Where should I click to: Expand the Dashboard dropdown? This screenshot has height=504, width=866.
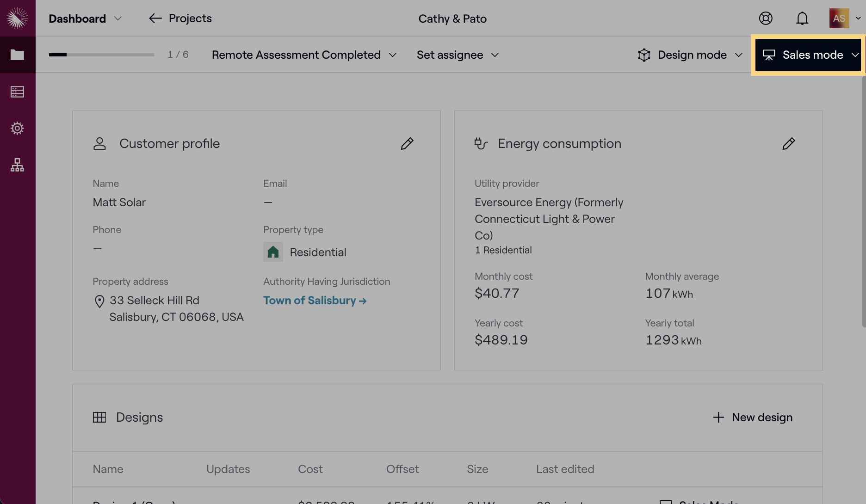point(85,18)
